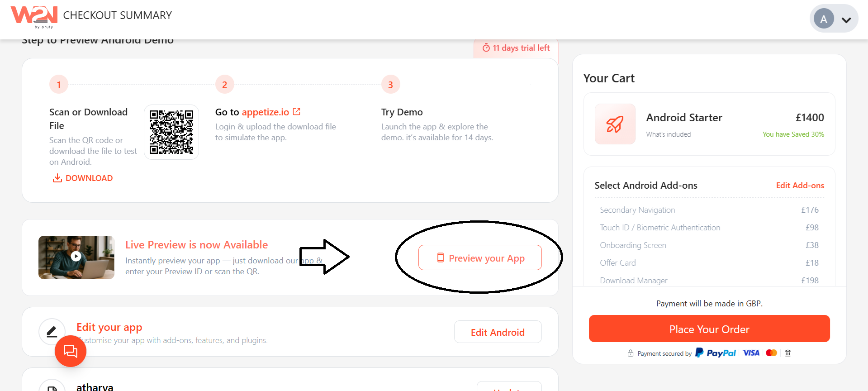Select the VISA payment logo
Screen dimensions: 868x391
(x=750, y=353)
